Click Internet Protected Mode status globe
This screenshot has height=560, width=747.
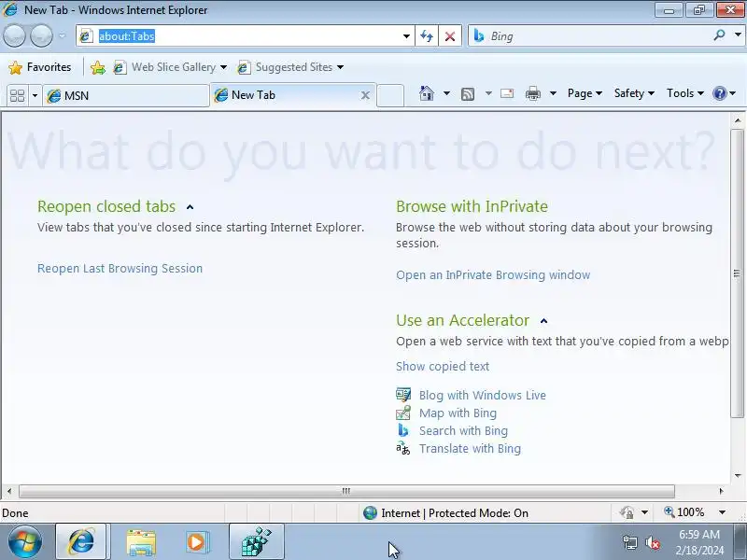pyautogui.click(x=370, y=512)
